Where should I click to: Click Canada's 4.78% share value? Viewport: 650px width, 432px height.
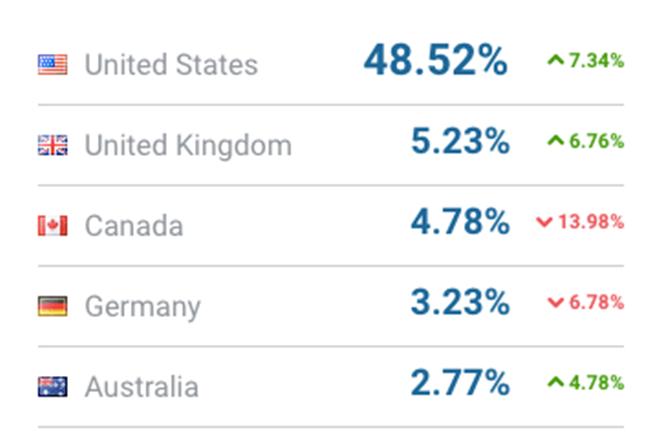pyautogui.click(x=459, y=222)
